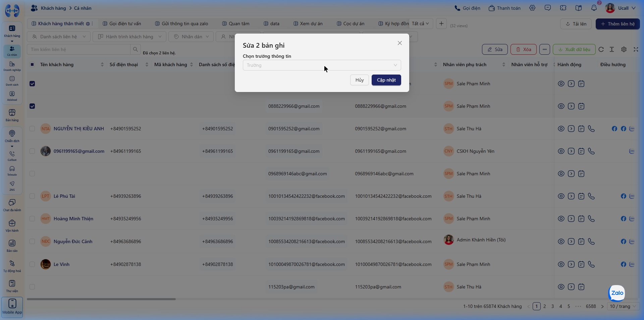
Task: Select 0961199165@gmail.com row checkbox
Action: point(32,151)
